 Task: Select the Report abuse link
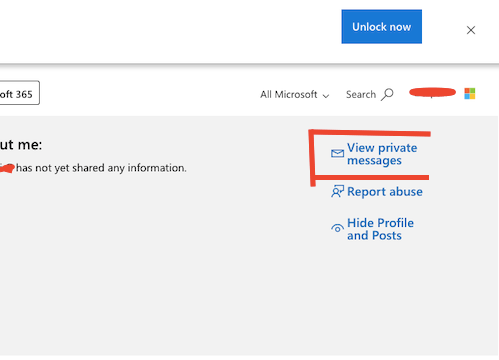(385, 192)
